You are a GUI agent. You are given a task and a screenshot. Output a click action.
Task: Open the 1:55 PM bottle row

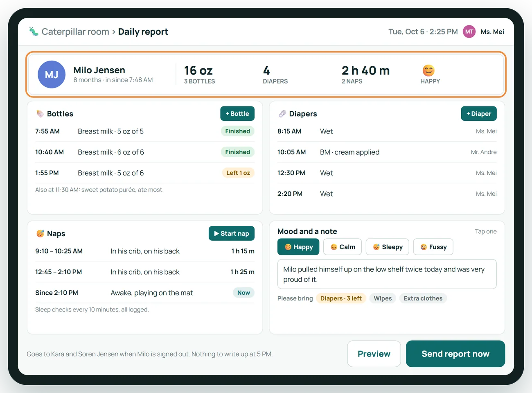145,173
